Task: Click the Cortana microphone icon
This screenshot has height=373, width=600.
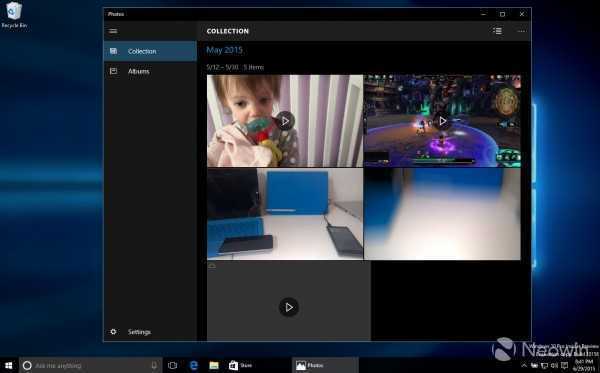Action: [x=154, y=366]
